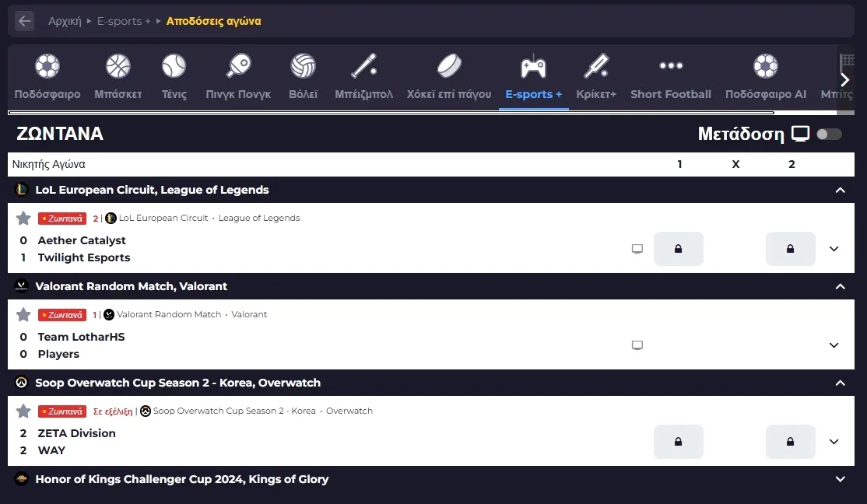Screen dimensions: 867x504
Task: Click the monitor icon beside Μετάδοση
Action: click(x=800, y=134)
